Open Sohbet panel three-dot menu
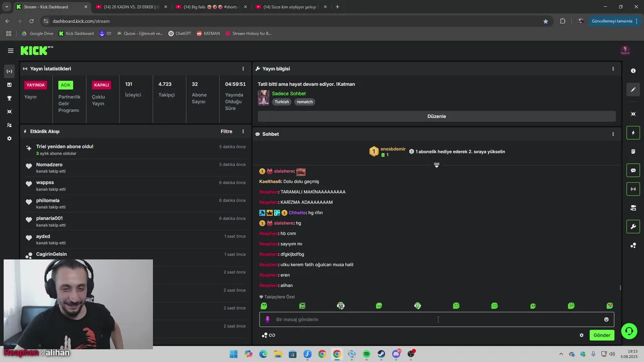644x362 pixels. 613,134
